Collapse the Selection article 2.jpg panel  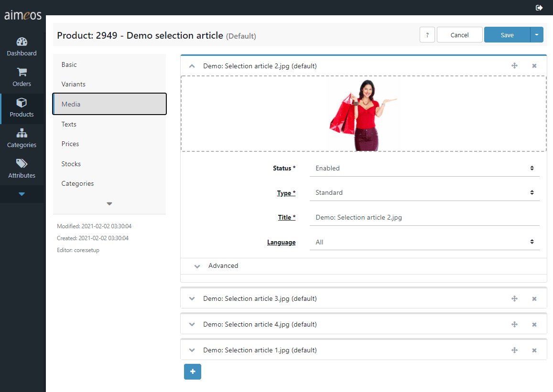point(192,66)
